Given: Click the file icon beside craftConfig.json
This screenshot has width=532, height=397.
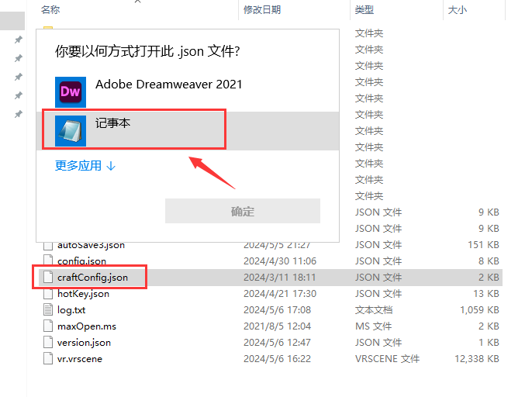Looking at the screenshot, I should [48, 278].
